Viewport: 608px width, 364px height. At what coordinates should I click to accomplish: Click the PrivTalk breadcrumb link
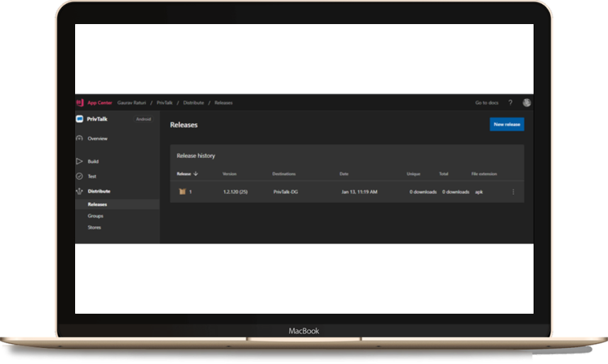pyautogui.click(x=164, y=103)
